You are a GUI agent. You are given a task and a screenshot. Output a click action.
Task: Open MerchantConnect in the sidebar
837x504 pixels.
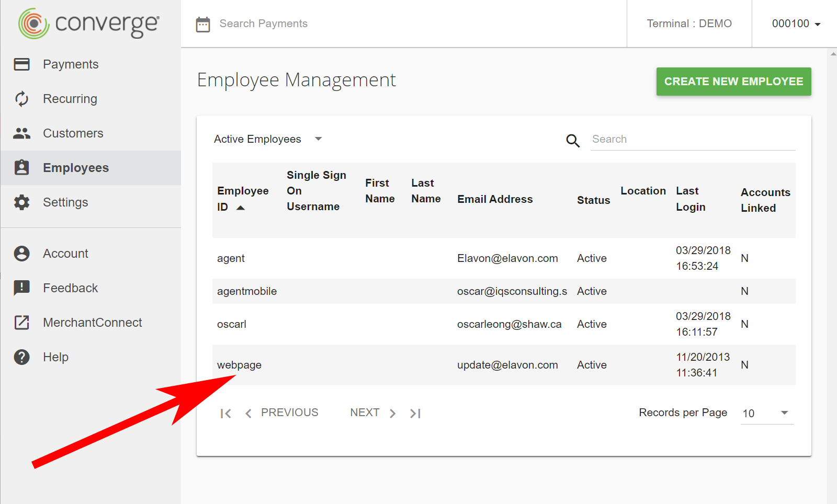pos(91,323)
